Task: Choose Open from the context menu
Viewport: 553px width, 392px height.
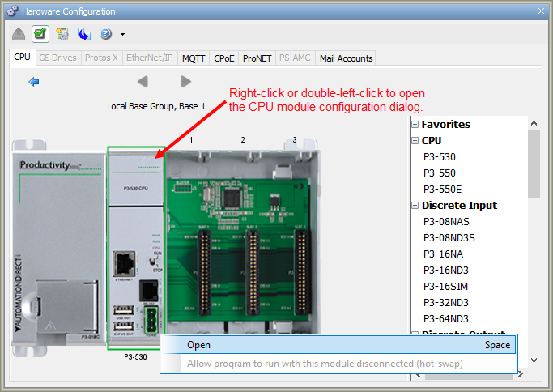Action: tap(198, 345)
